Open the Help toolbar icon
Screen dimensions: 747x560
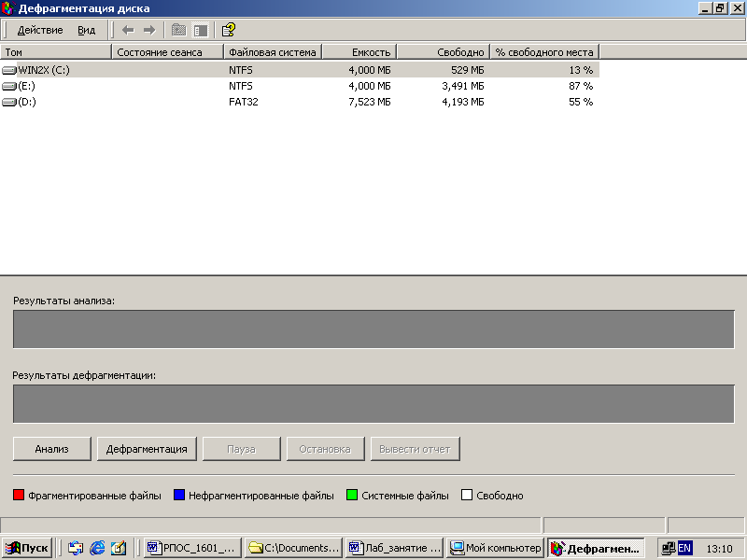point(229,30)
